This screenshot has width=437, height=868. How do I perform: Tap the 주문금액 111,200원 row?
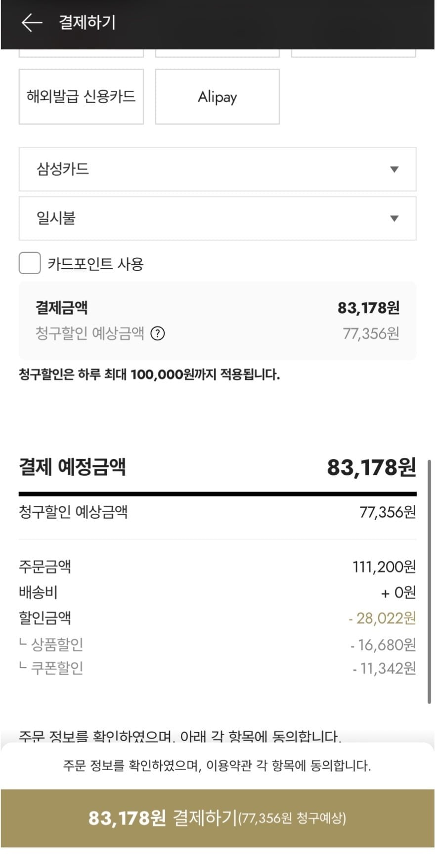pyautogui.click(x=218, y=567)
